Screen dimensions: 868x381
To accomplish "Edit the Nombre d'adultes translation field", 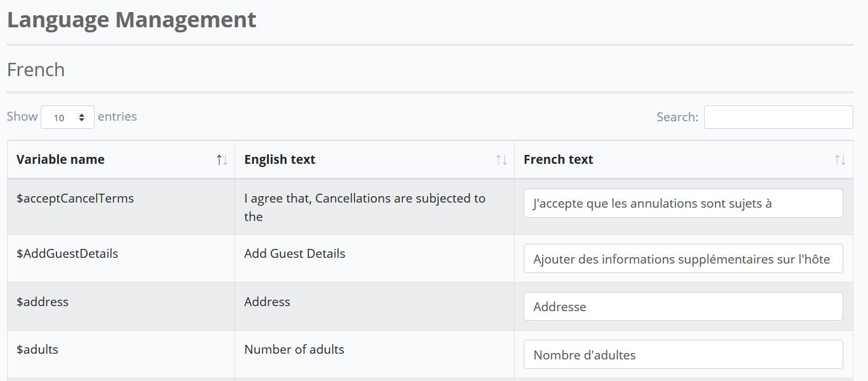I will coord(682,355).
